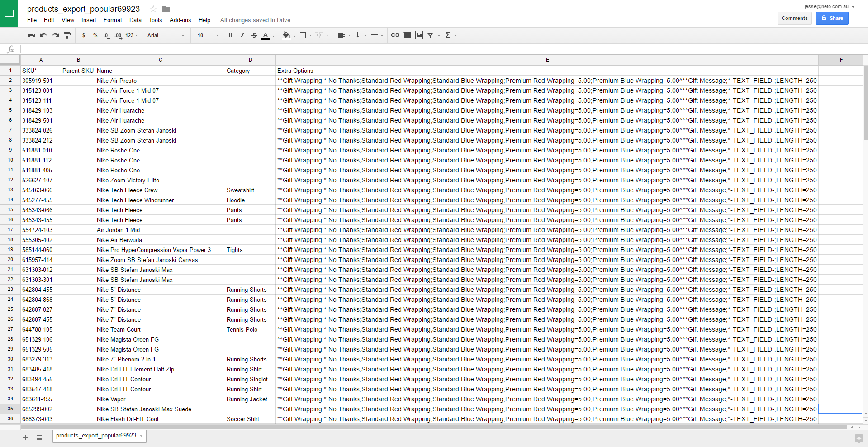Click the Comments button
Image resolution: width=868 pixels, height=447 pixels.
coord(794,19)
